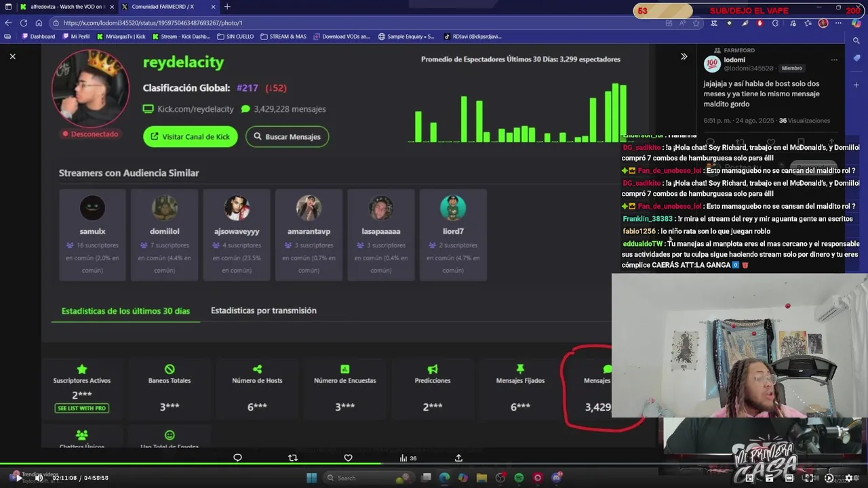
Task: Open the Mi Perfil bookmark
Action: (76, 37)
